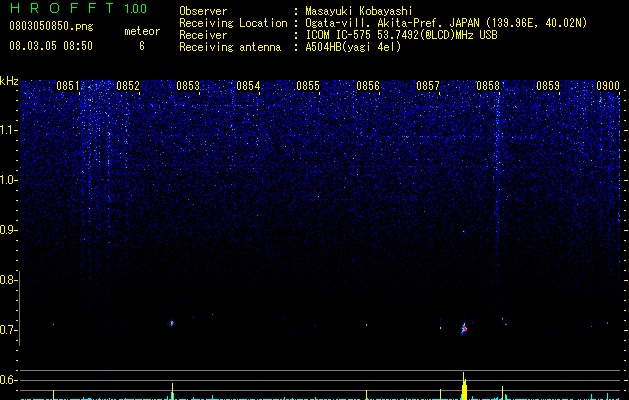Screen dimensions: 629x400
Task: Click the 0851 time marker label
Action: [x=68, y=86]
